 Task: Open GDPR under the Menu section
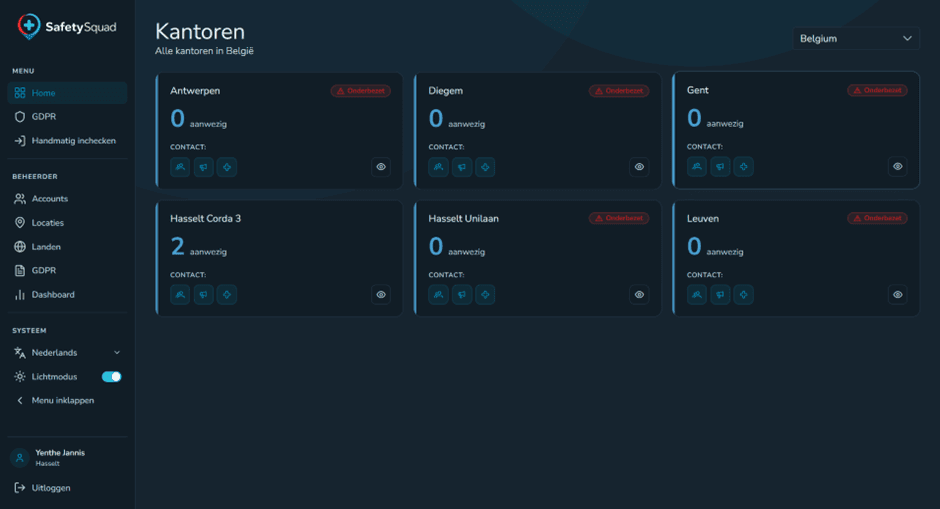tap(67, 117)
